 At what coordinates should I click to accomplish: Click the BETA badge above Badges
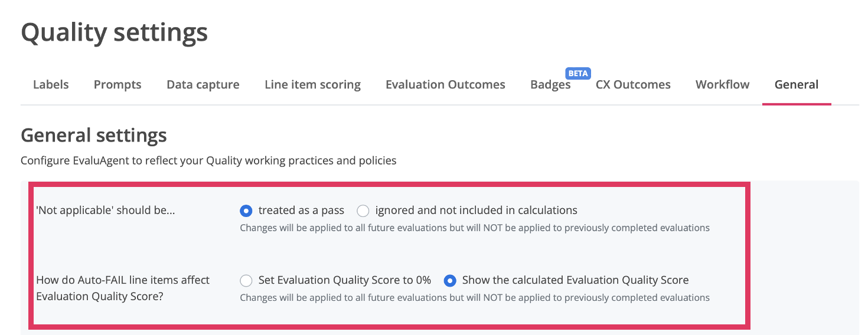(578, 74)
